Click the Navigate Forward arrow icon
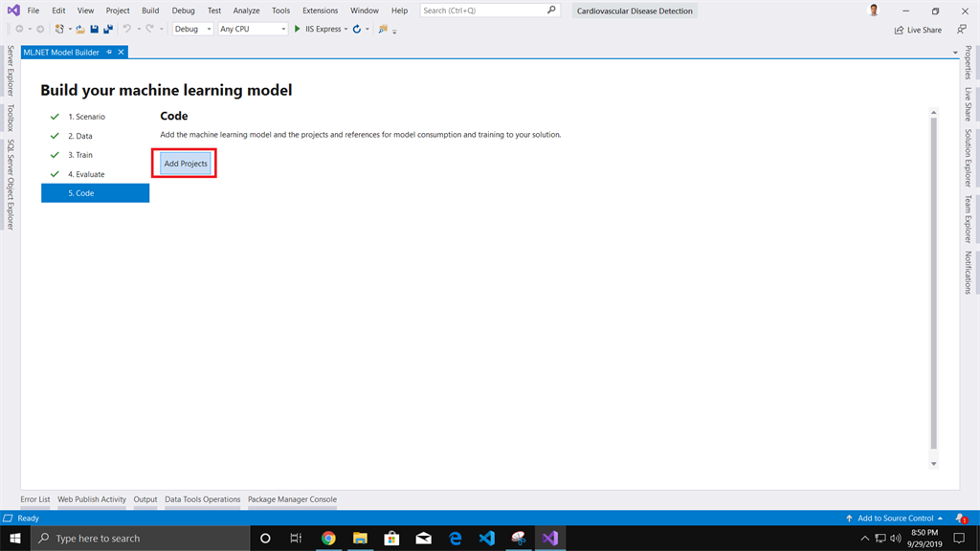 pyautogui.click(x=40, y=29)
